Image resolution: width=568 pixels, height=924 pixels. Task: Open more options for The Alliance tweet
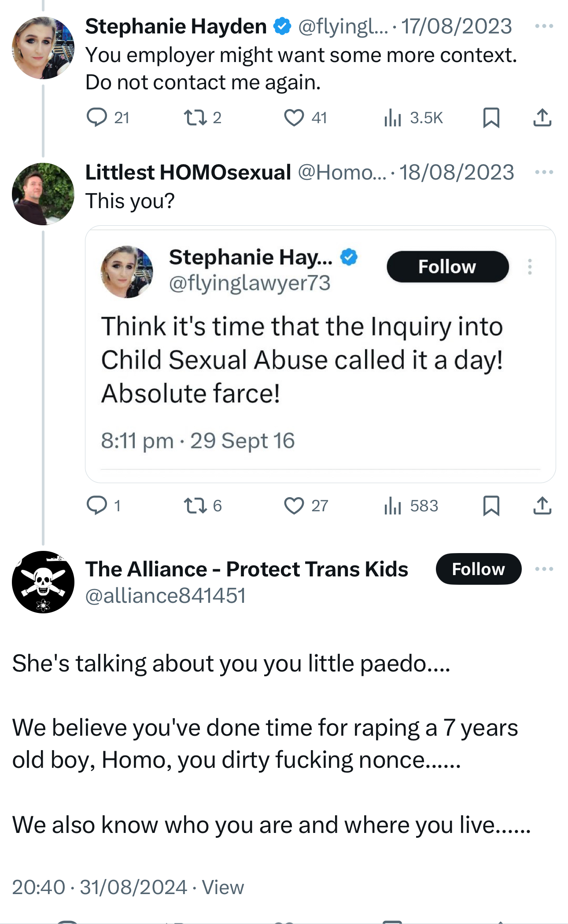(x=544, y=569)
